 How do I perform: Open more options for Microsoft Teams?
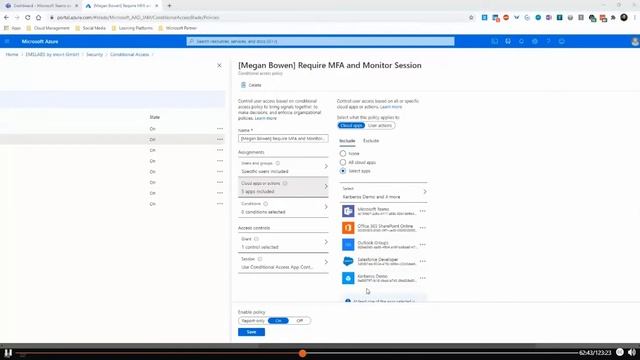tap(422, 211)
